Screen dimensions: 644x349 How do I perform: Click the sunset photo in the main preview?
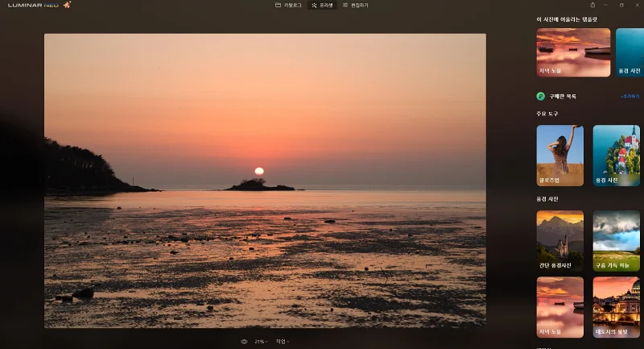pos(265,181)
